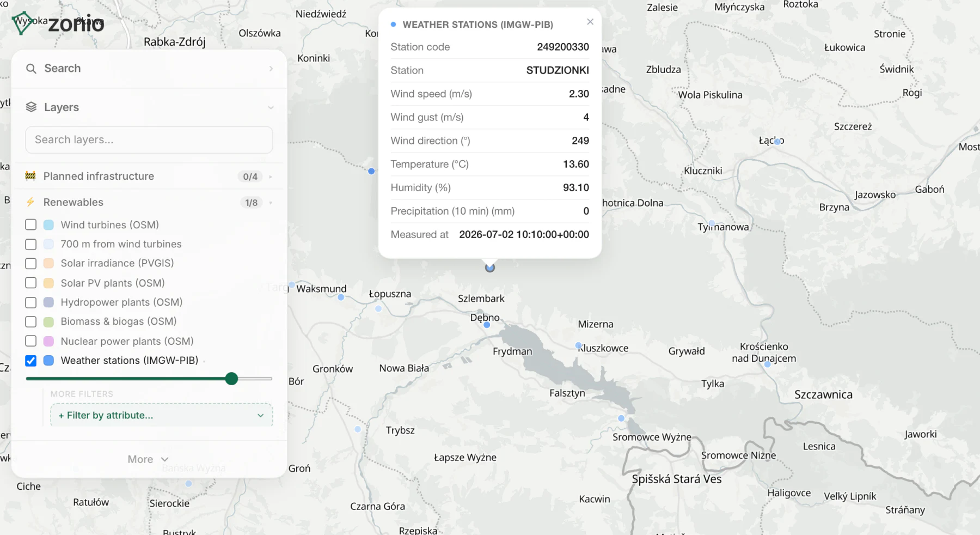This screenshot has height=535, width=980.
Task: Click the Nuclear power plants pink swatch
Action: tap(48, 341)
